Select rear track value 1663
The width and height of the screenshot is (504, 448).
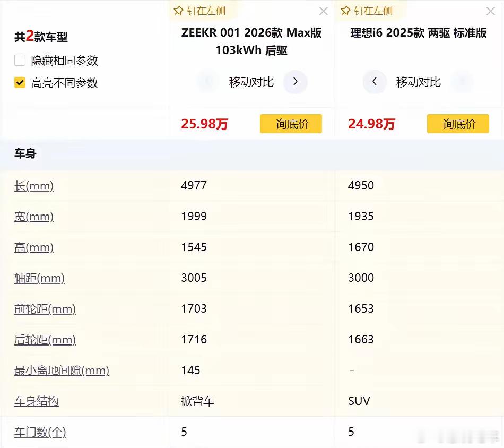361,340
